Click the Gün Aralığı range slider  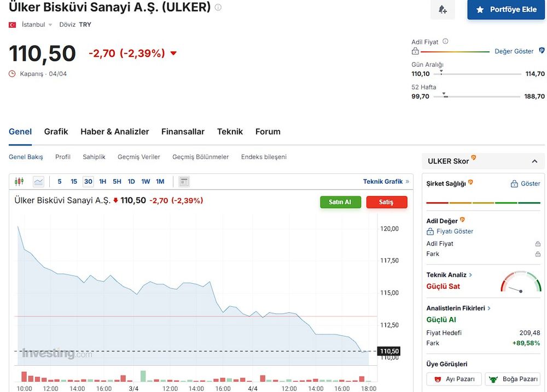click(x=477, y=74)
